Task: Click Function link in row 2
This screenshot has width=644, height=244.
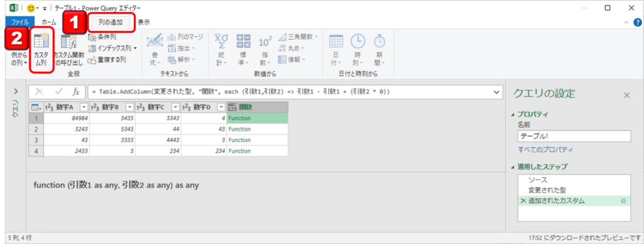Action: pos(240,129)
